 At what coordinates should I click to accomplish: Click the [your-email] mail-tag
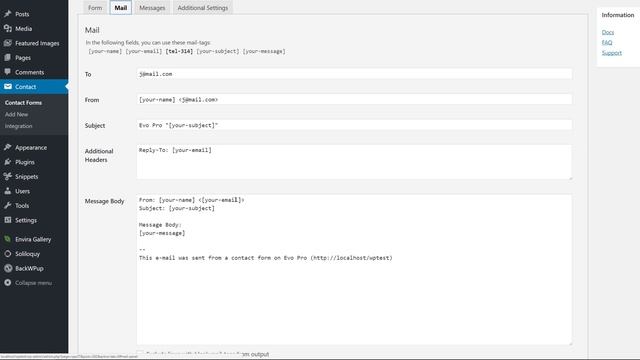pos(144,51)
